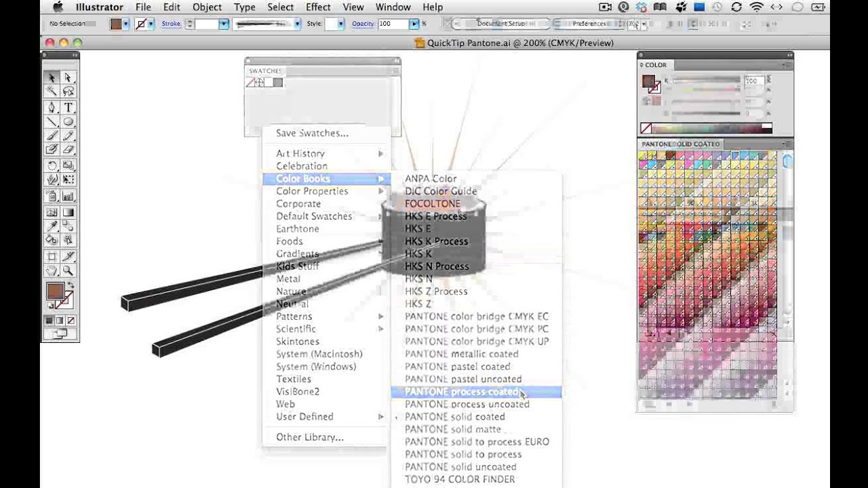Change screen mode button at toolbox bottom
Screen dimensions: 868x488
[60, 333]
